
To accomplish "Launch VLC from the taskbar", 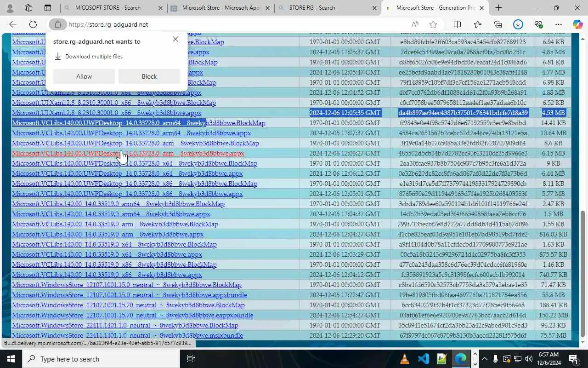I will coord(405,359).
